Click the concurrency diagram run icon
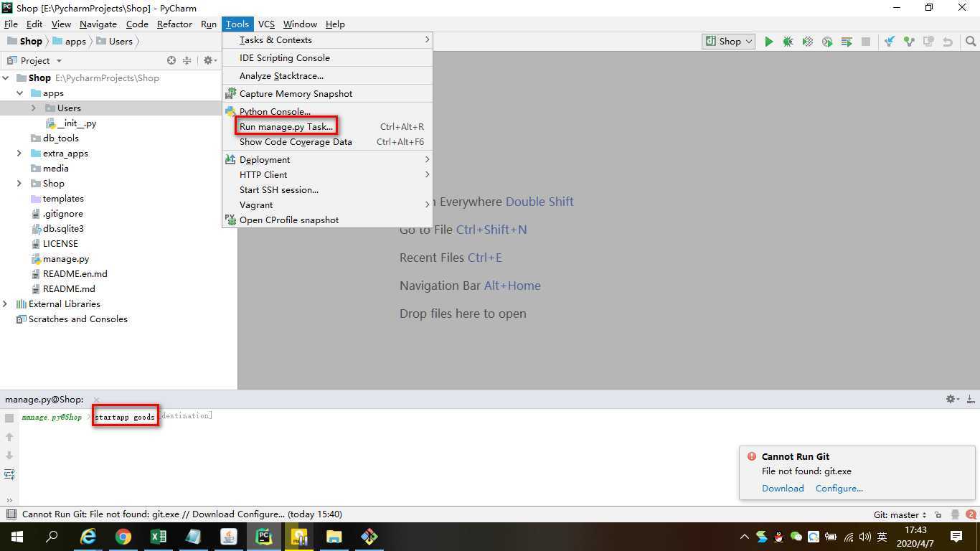The image size is (980, 551). click(x=847, y=42)
